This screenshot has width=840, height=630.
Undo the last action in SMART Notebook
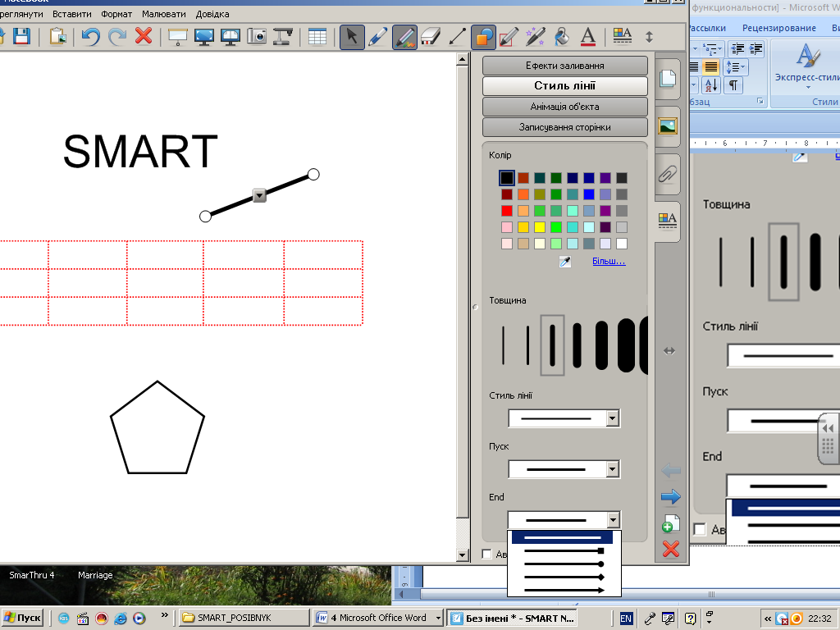91,36
